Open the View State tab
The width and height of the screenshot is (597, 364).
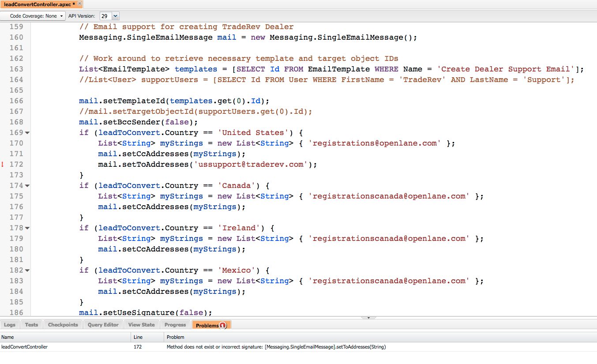click(141, 325)
